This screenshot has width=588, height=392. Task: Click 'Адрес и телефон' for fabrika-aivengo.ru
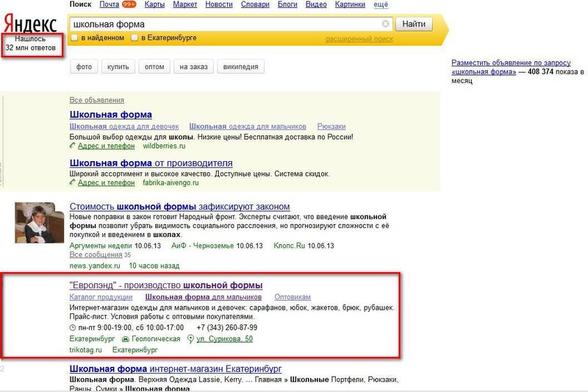tap(106, 182)
